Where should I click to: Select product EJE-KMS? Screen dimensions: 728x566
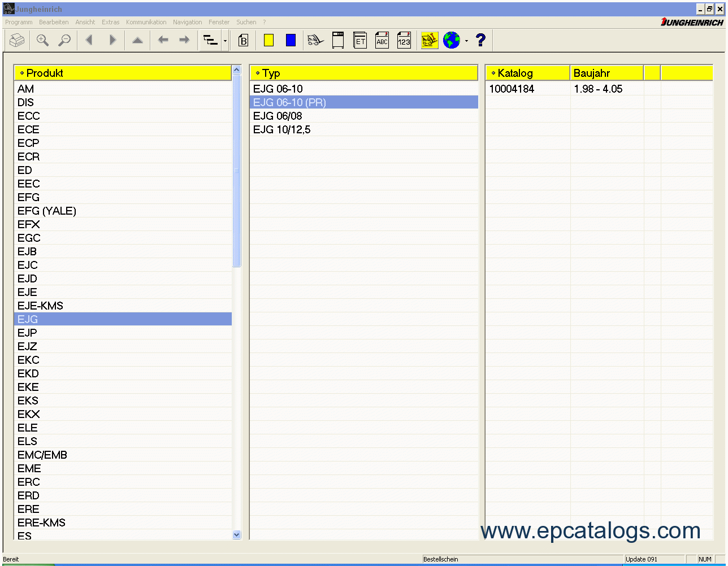pos(123,306)
